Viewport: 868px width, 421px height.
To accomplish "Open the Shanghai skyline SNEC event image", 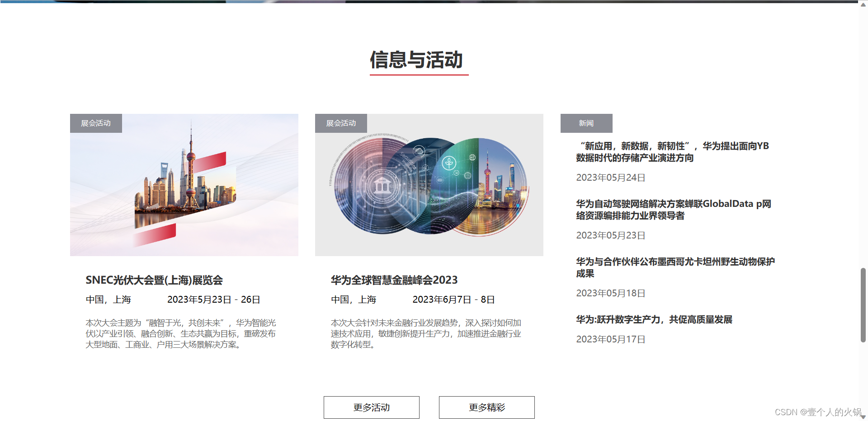I will pyautogui.click(x=184, y=185).
